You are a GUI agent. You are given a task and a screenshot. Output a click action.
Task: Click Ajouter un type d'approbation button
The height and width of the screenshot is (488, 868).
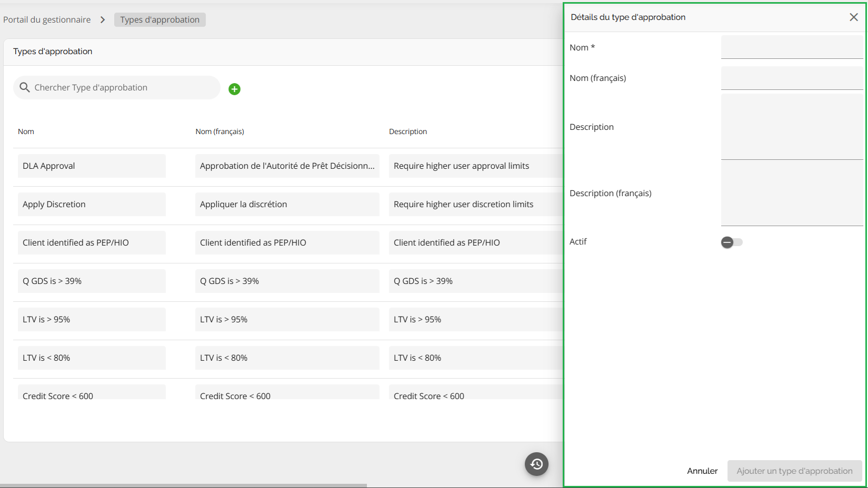pyautogui.click(x=794, y=471)
